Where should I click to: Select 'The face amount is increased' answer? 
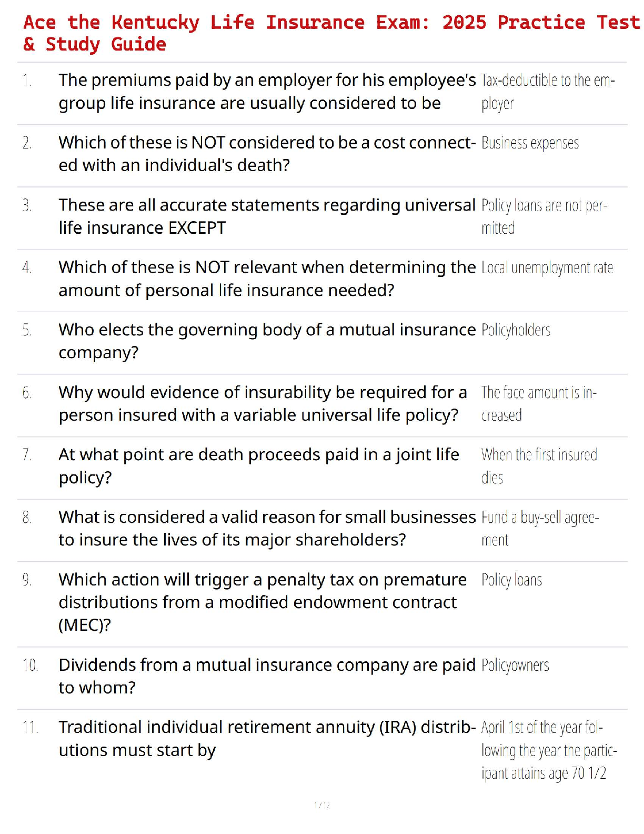539,403
